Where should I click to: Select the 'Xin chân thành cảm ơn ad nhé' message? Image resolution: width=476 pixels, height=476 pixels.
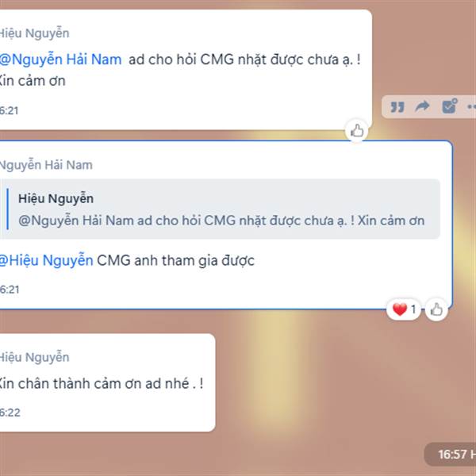[x=101, y=383]
